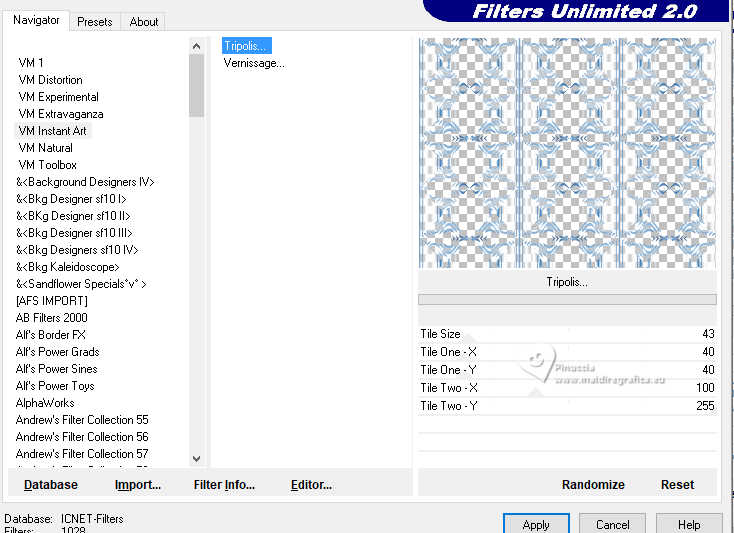
Task: Select Alf's Power Grads category
Action: (57, 352)
